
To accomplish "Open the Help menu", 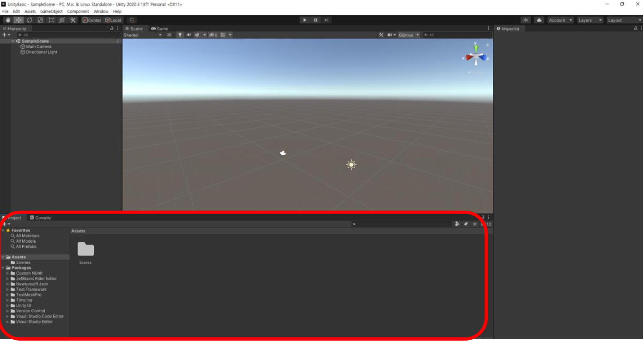I will point(117,12).
